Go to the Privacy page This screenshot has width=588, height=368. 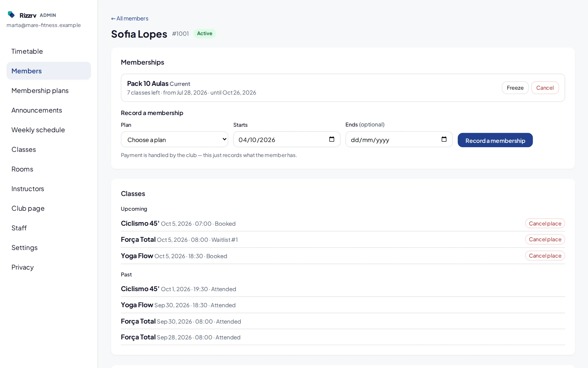tap(49, 267)
